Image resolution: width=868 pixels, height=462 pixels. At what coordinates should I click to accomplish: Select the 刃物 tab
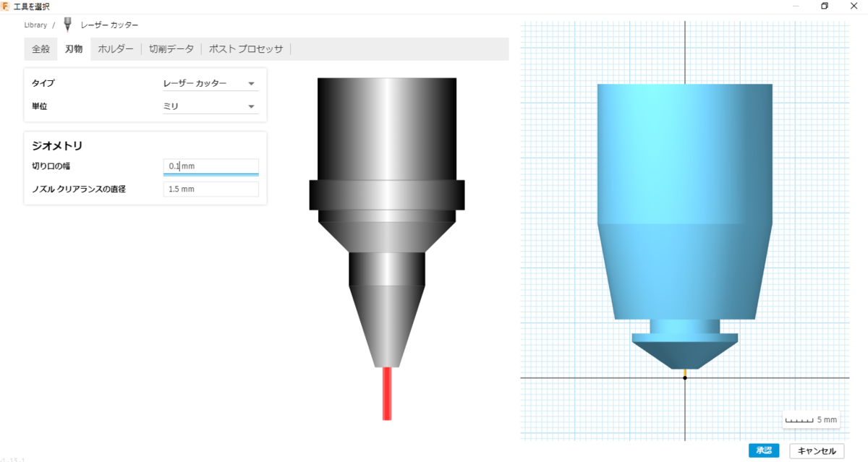(74, 49)
